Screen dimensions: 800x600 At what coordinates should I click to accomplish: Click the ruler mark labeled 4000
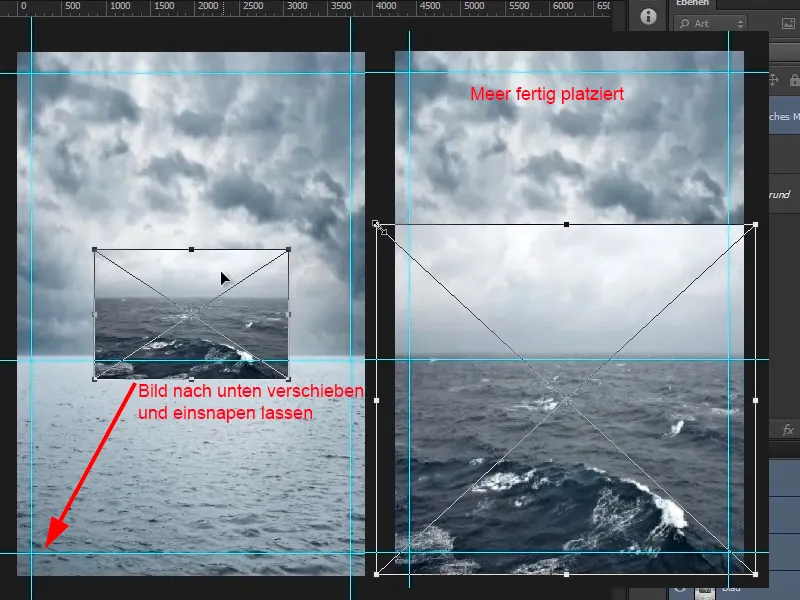coord(386,6)
